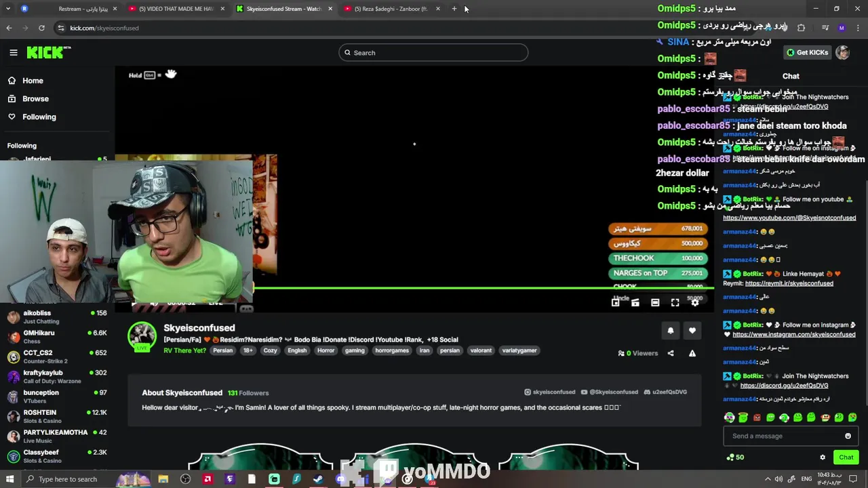
Task: Select the valorant tag
Action: coord(481,350)
